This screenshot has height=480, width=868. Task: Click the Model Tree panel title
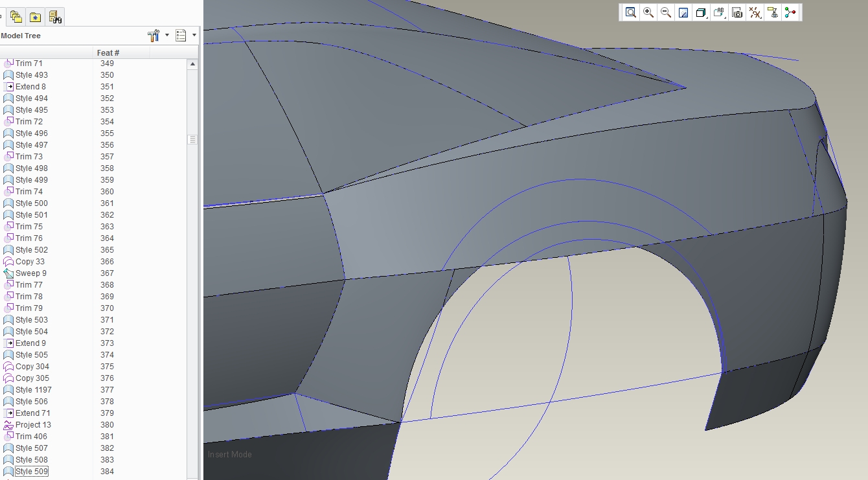[x=21, y=36]
